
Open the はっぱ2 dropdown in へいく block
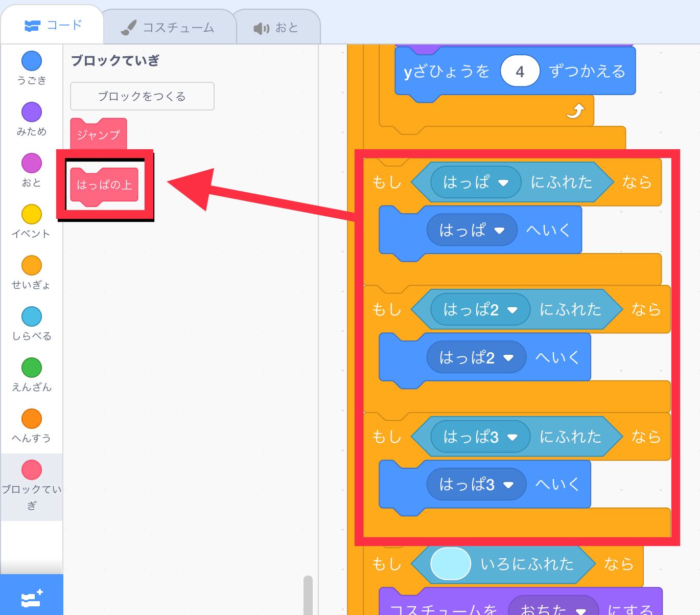[x=507, y=358]
